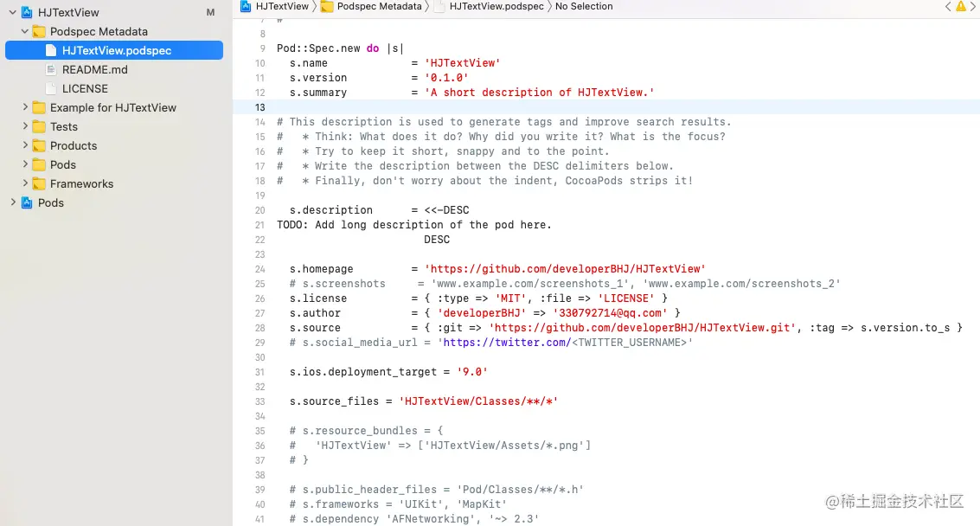Expand the Frameworks group chevron
980x526 pixels.
click(x=25, y=183)
